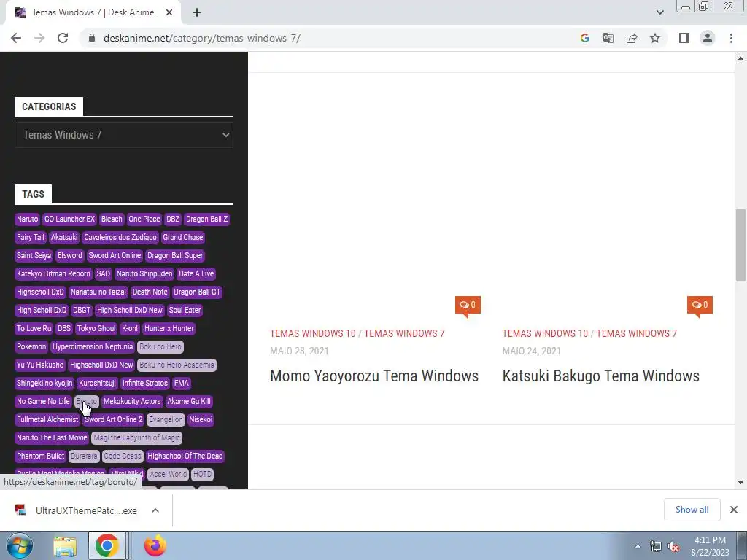Click Show all downloads

click(692, 510)
